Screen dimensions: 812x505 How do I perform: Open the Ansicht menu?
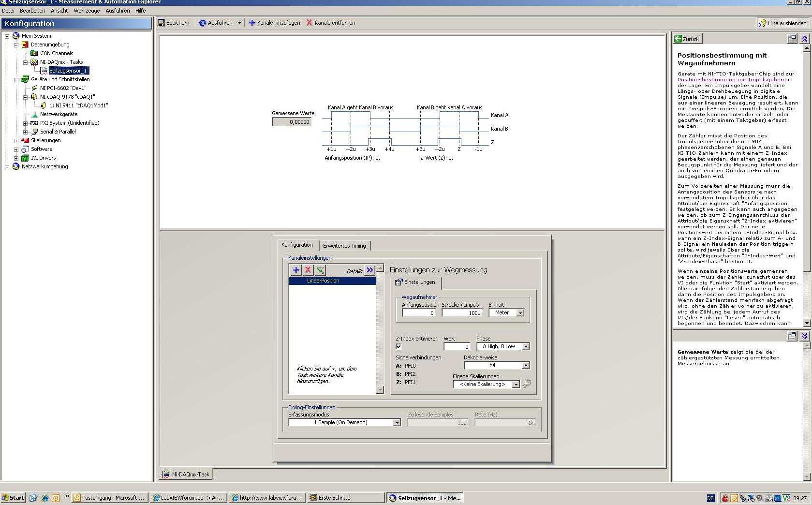[x=59, y=11]
